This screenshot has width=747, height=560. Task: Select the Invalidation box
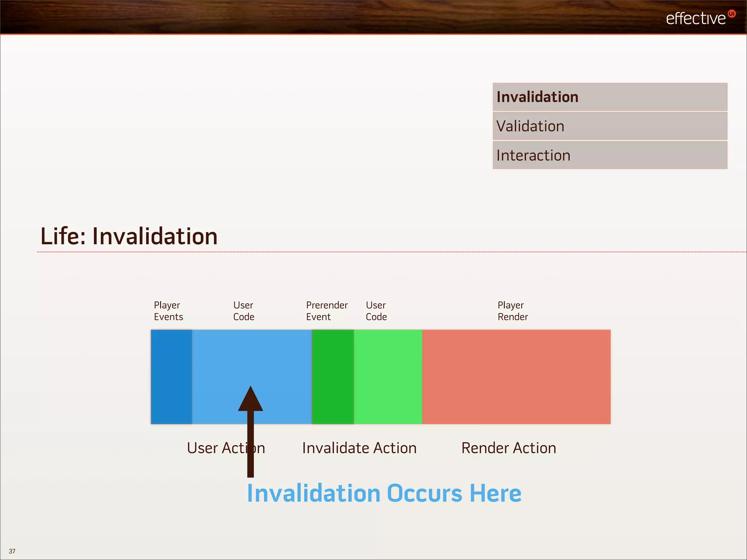click(x=609, y=97)
